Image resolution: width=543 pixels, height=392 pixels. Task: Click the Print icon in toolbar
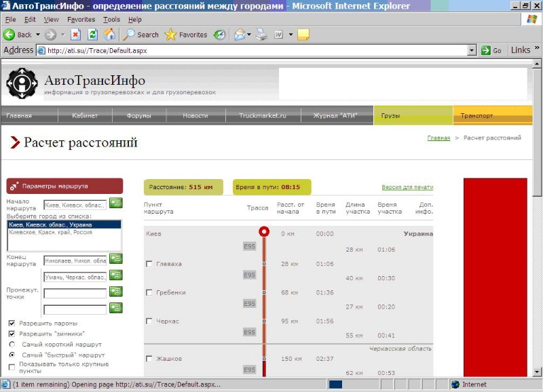tap(261, 35)
